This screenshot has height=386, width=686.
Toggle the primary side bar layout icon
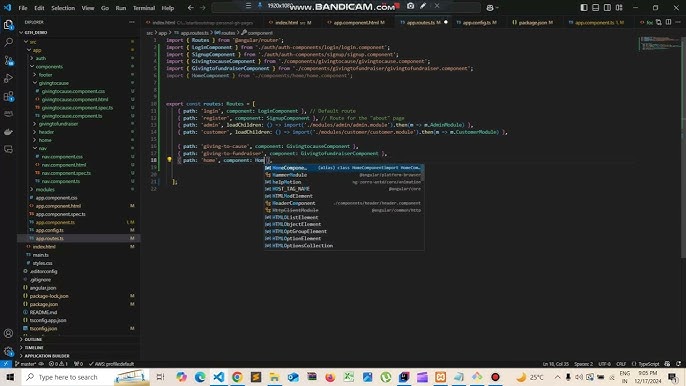point(584,7)
